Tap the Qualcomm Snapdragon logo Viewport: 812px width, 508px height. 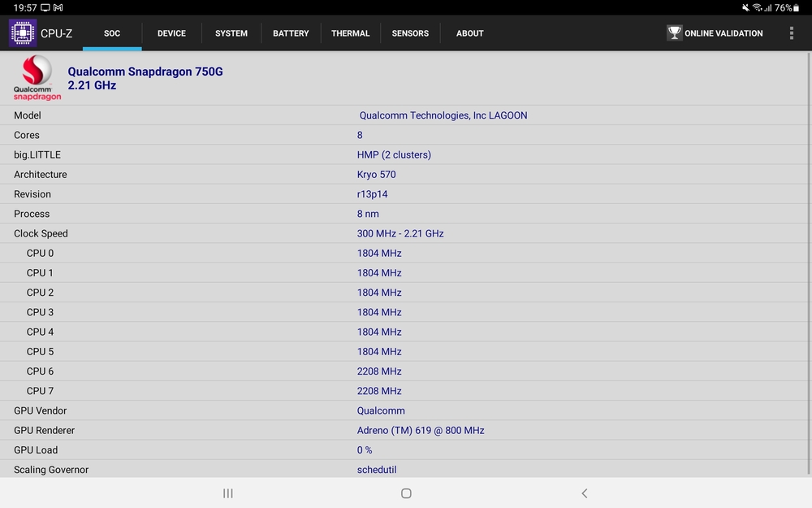click(x=37, y=77)
